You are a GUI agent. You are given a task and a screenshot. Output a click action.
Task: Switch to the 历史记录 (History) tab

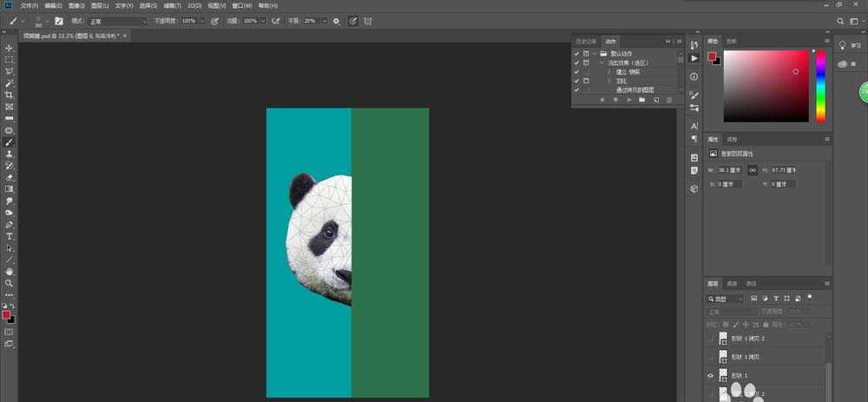click(586, 41)
